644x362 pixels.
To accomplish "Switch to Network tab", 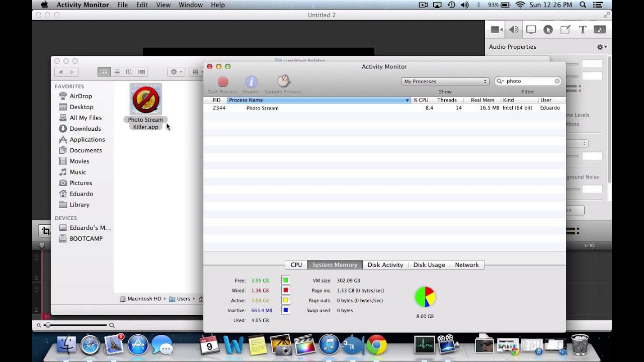I will [467, 265].
